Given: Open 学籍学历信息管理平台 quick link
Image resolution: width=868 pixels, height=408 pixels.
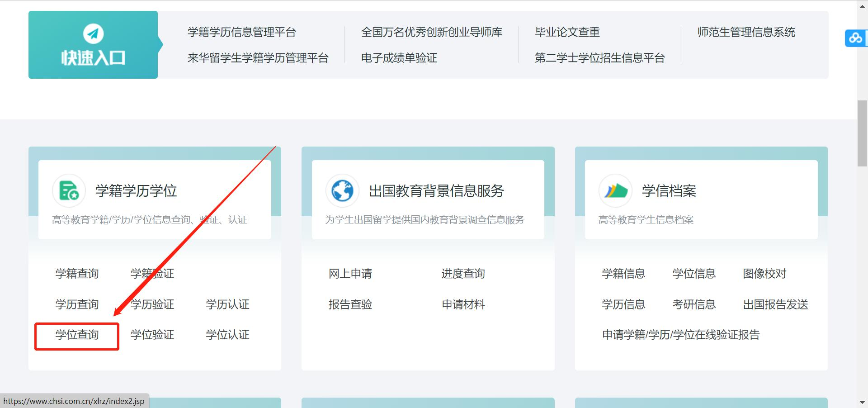Looking at the screenshot, I should pyautogui.click(x=242, y=33).
